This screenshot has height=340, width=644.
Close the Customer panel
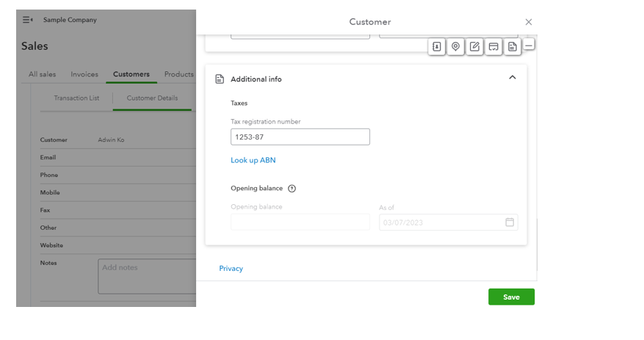tap(529, 22)
